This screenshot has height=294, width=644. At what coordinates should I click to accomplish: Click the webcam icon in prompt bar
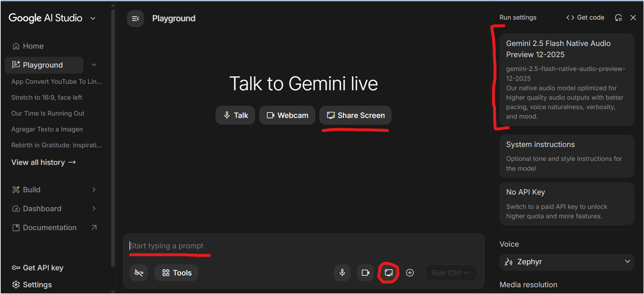coord(366,273)
